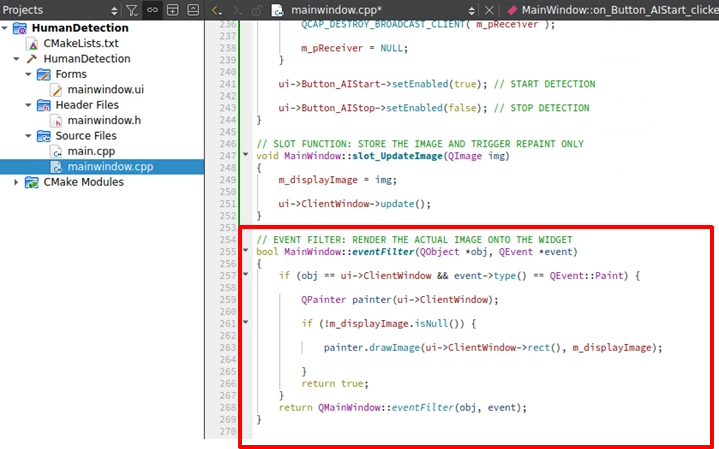Open the mainwindow.cpp* open documents dropdown
This screenshot has width=719, height=449.
click(471, 10)
